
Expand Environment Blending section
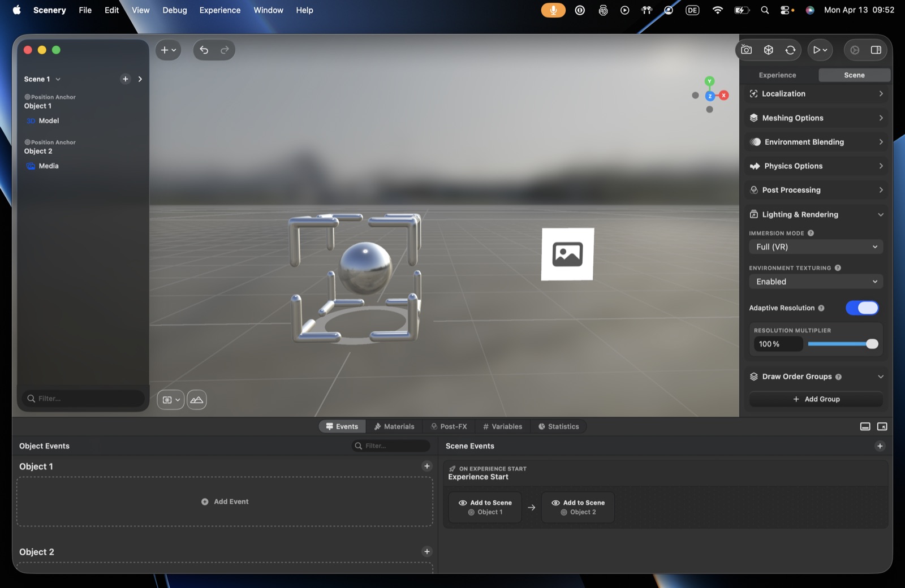(x=816, y=142)
